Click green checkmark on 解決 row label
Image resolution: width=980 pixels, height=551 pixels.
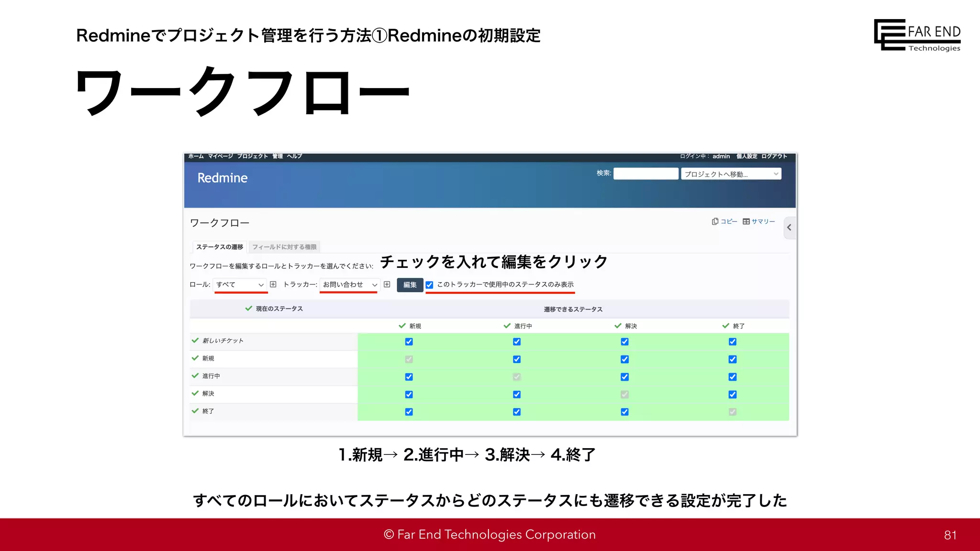[x=195, y=393]
